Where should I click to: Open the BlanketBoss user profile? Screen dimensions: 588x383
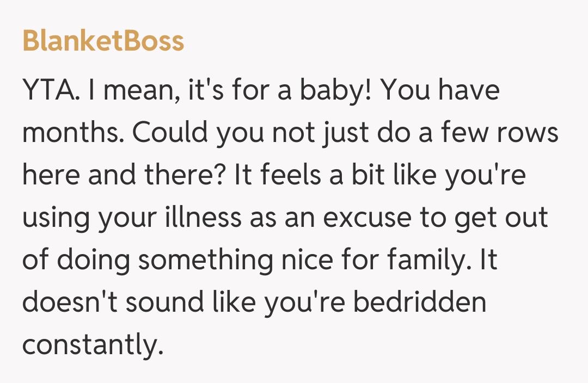click(x=103, y=41)
